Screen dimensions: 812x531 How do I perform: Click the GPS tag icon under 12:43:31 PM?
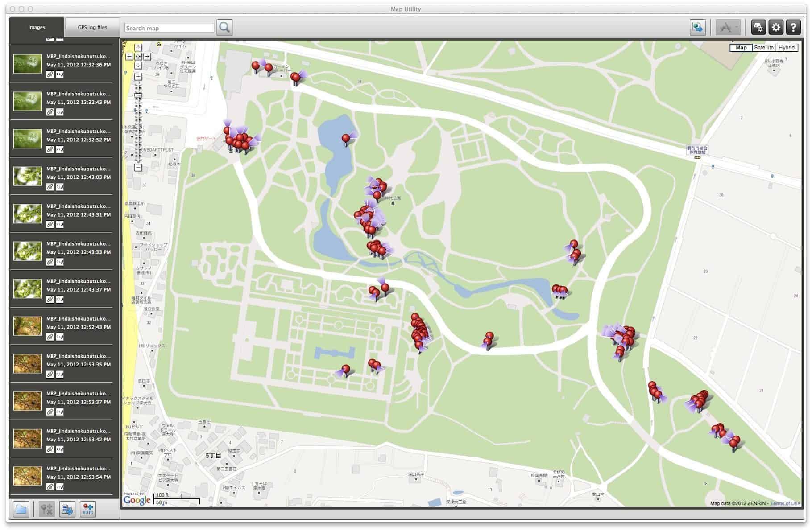click(x=50, y=225)
